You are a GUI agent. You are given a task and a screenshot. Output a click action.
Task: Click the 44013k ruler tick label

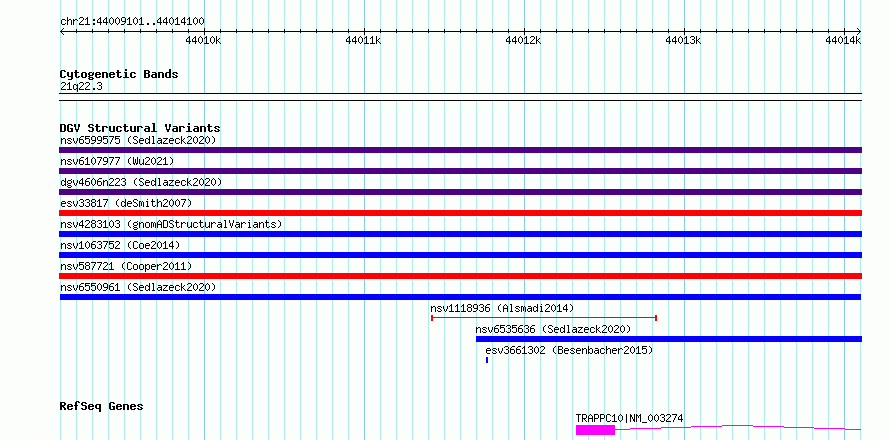tap(684, 40)
